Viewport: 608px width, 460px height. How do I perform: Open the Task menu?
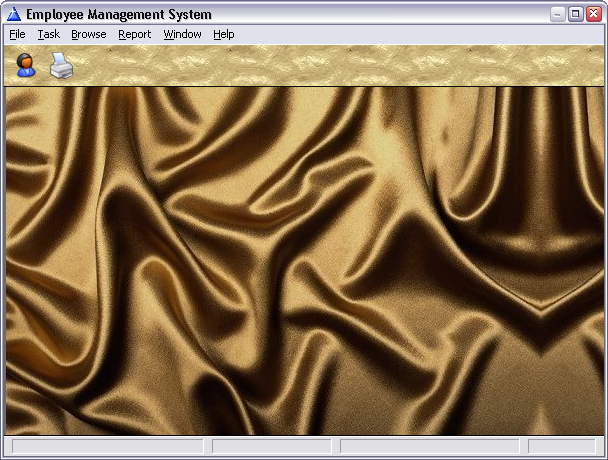[x=49, y=34]
